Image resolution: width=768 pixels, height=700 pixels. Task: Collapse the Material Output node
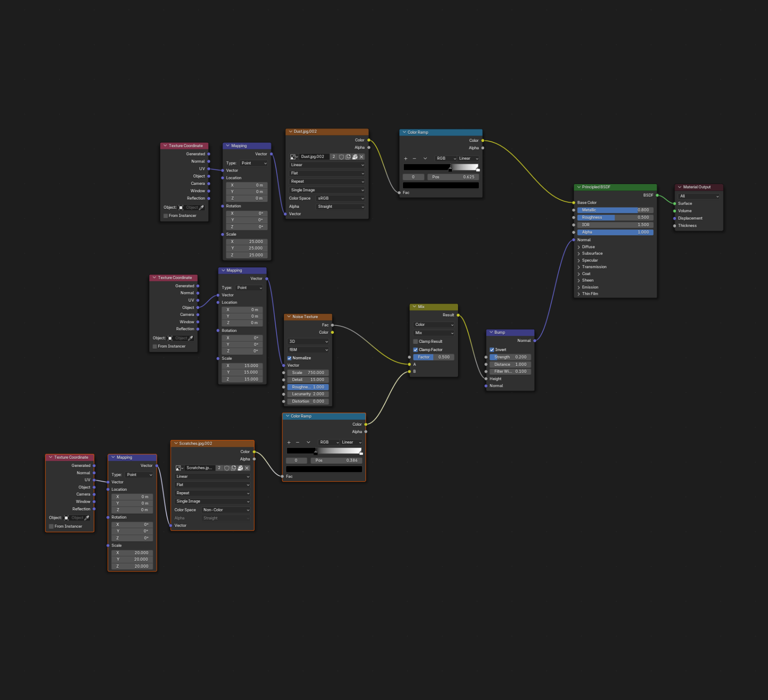coord(680,187)
